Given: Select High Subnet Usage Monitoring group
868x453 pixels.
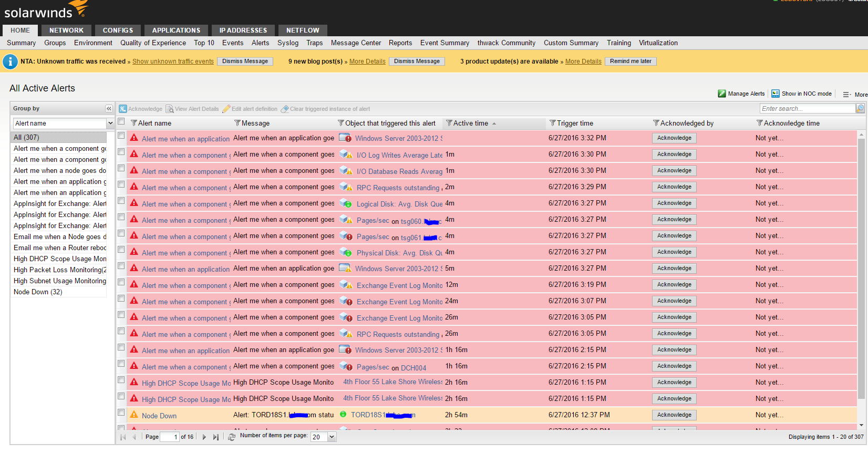Looking at the screenshot, I should tap(59, 281).
